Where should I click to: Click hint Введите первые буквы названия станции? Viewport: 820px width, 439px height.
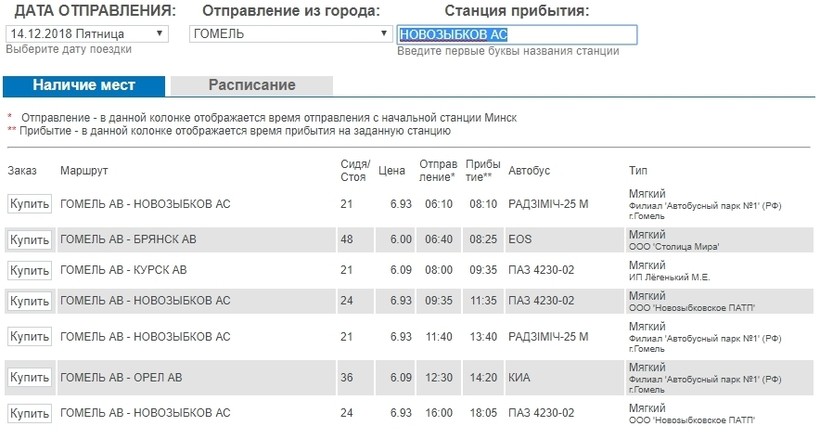pyautogui.click(x=508, y=51)
